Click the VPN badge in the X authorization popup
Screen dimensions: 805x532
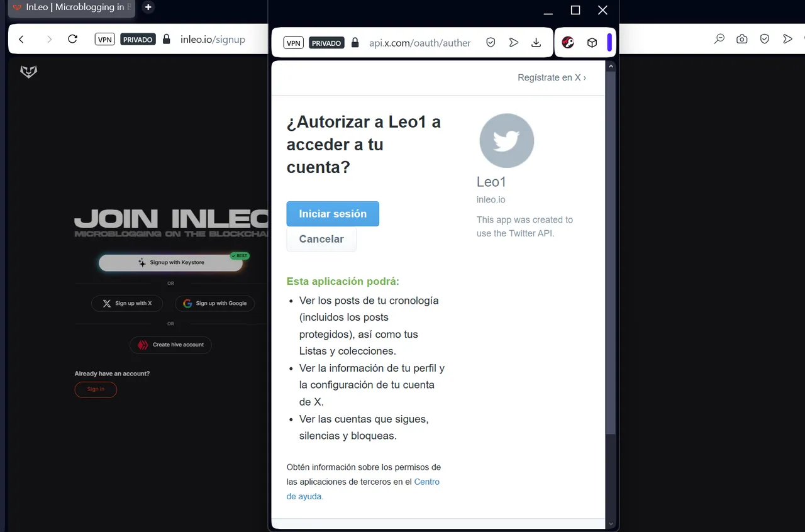click(294, 43)
